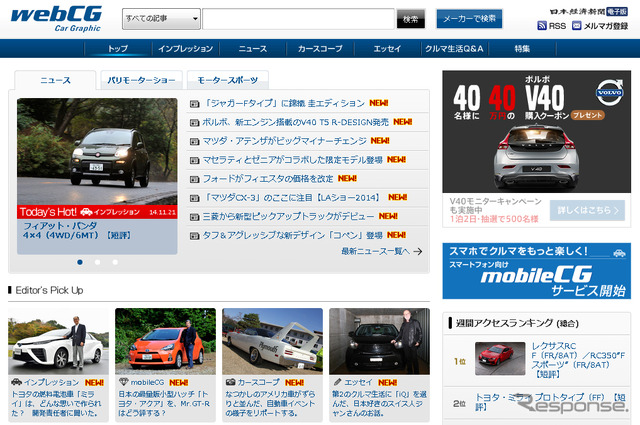Click the car インプレッション category icon
Screen dimensions: 640x425
click(x=16, y=382)
